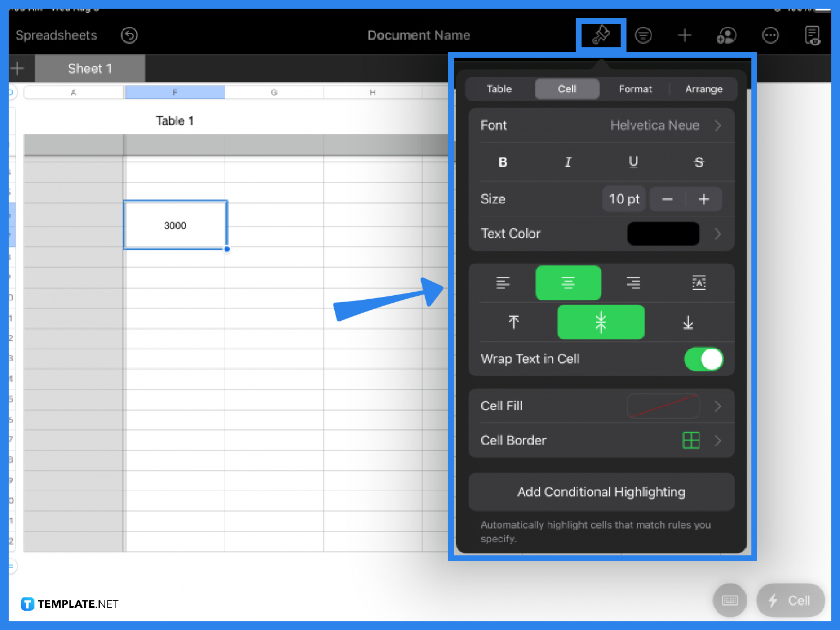
Task: Open the More options ellipsis icon
Action: (x=771, y=36)
